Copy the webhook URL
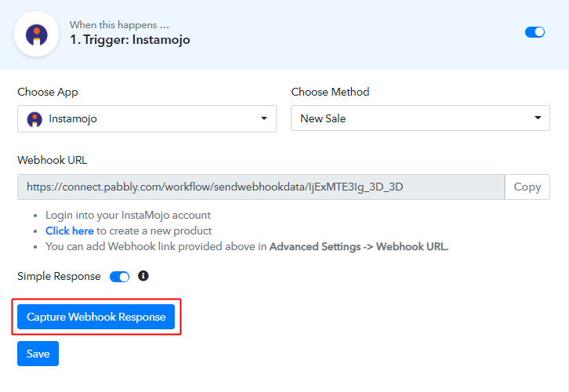This screenshot has height=392, width=569. (x=527, y=187)
